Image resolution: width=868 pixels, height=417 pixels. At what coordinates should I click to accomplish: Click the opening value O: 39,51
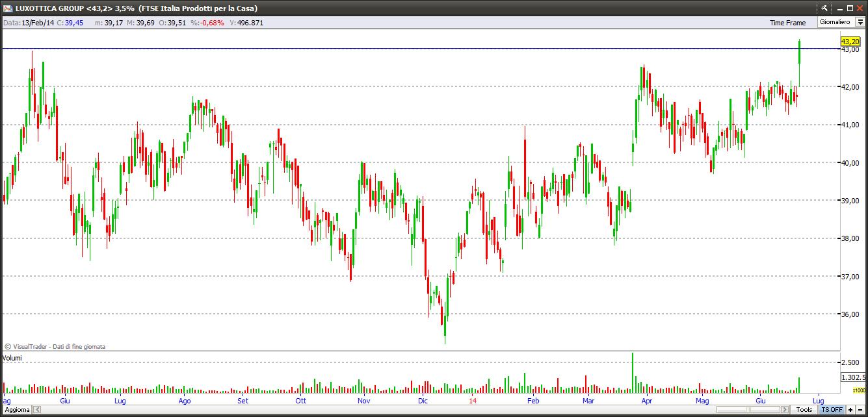[172, 23]
